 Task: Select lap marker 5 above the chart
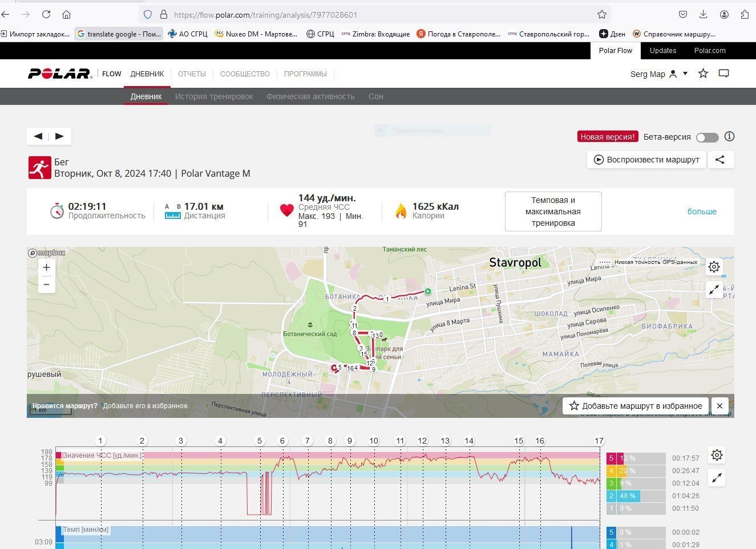coord(260,441)
